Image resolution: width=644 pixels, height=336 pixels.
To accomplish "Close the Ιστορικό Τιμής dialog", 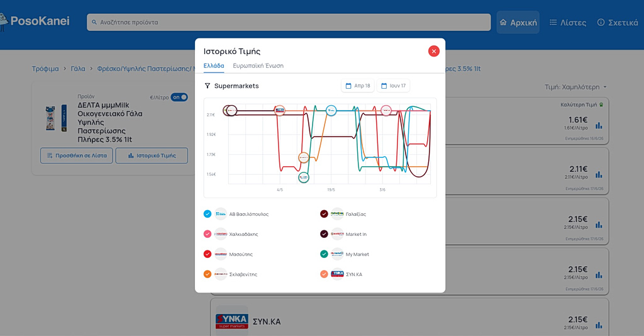I will click(434, 52).
